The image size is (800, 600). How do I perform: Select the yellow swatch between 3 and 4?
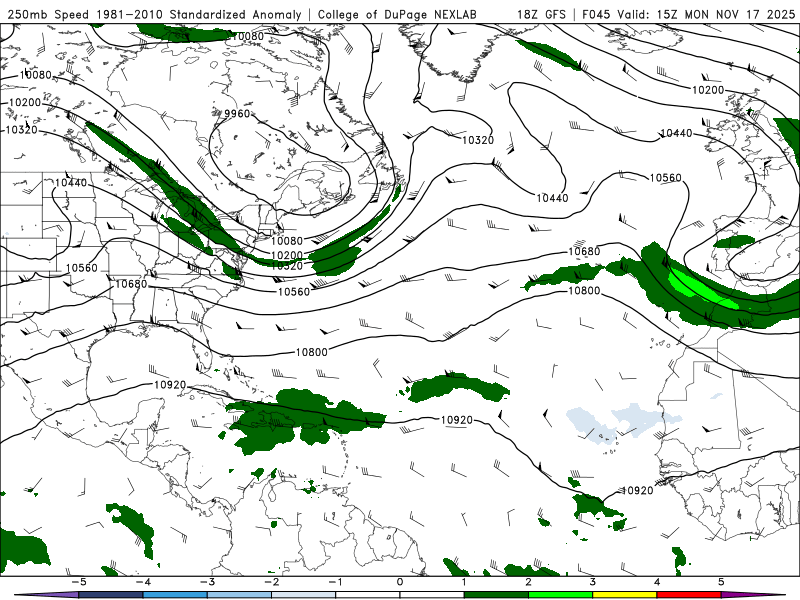[x=625, y=595]
